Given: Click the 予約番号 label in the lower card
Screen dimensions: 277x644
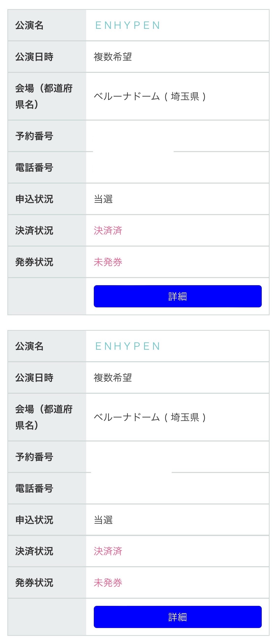Looking at the screenshot, I should (x=34, y=457).
